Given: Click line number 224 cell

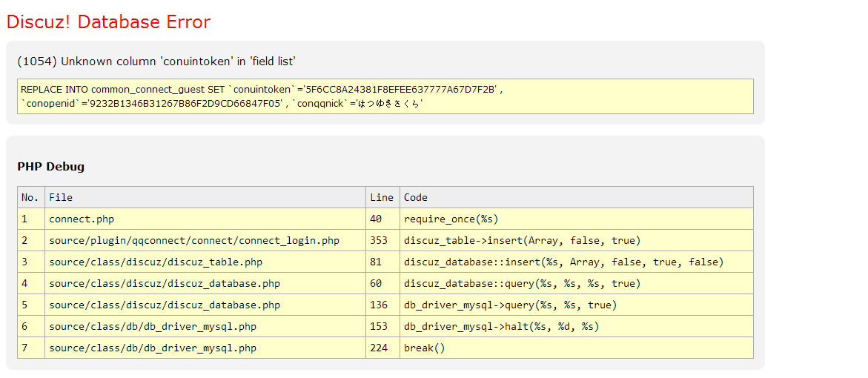Looking at the screenshot, I should click(379, 348).
